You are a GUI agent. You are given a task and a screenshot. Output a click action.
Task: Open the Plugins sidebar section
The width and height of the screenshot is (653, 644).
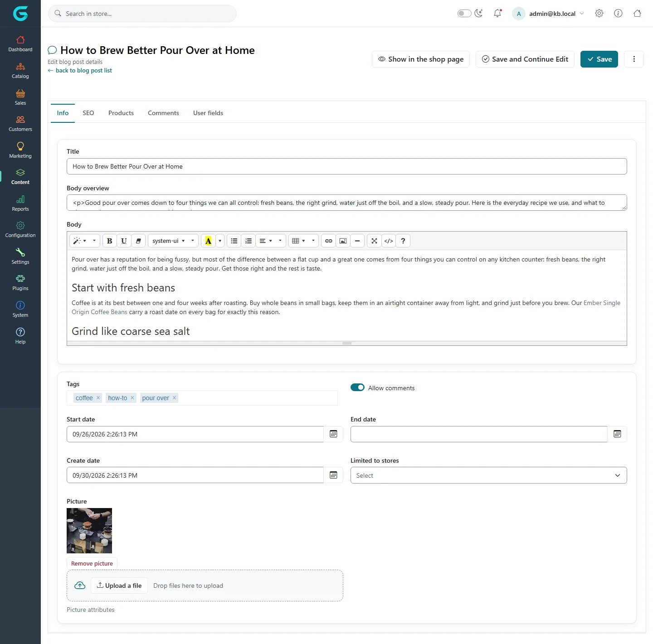(x=20, y=283)
